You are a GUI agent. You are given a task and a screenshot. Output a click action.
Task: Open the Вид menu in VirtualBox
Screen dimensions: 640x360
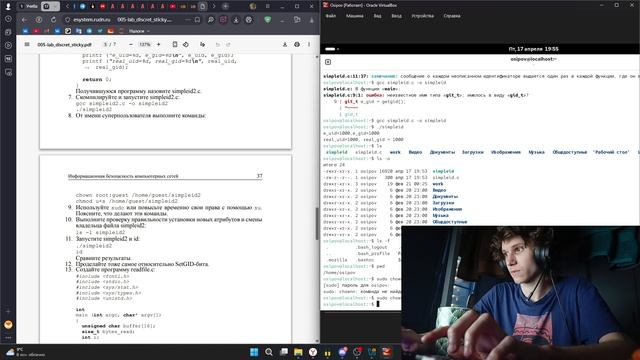pyautogui.click(x=378, y=16)
